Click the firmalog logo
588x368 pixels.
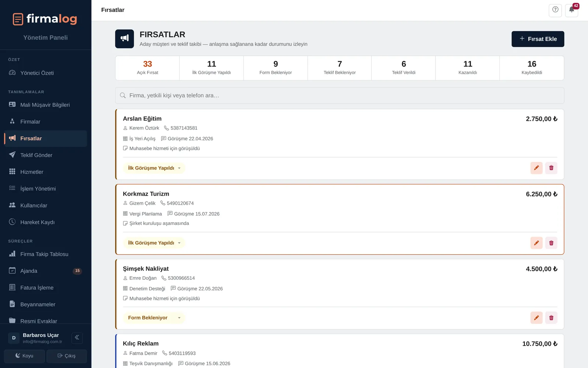(45, 19)
